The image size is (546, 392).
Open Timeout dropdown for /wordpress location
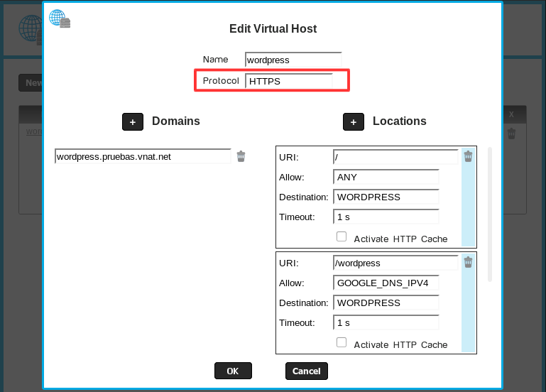(x=386, y=322)
